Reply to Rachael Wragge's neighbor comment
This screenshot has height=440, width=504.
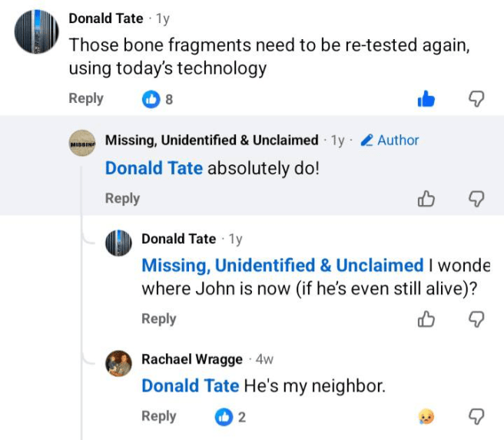click(159, 416)
